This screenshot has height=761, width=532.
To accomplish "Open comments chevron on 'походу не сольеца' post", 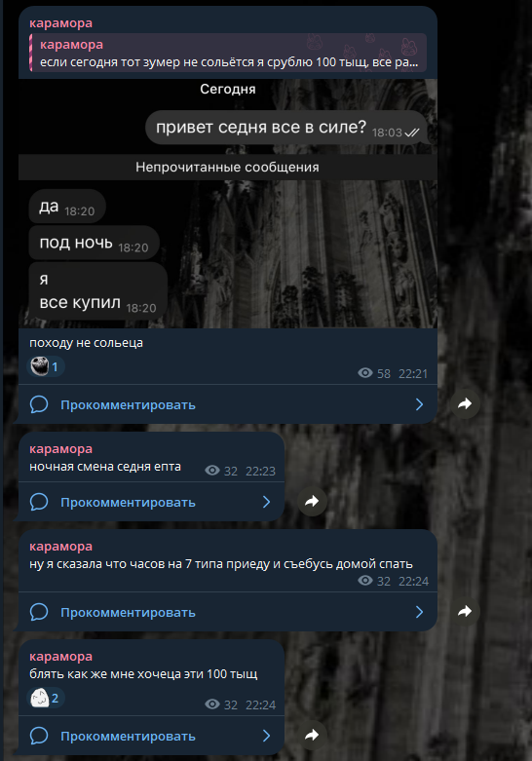I will [x=419, y=404].
